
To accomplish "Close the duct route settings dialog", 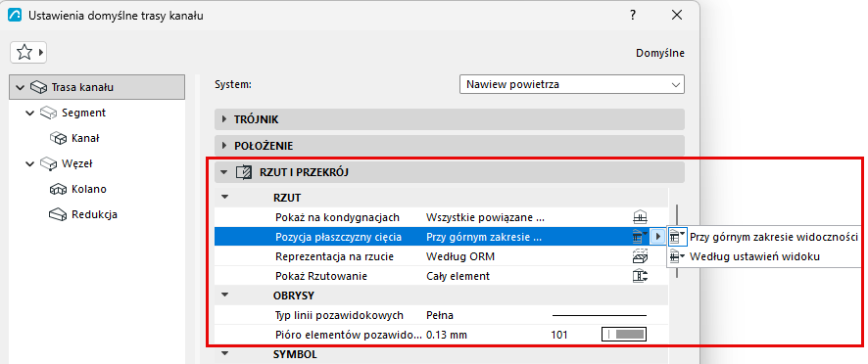I will click(677, 16).
